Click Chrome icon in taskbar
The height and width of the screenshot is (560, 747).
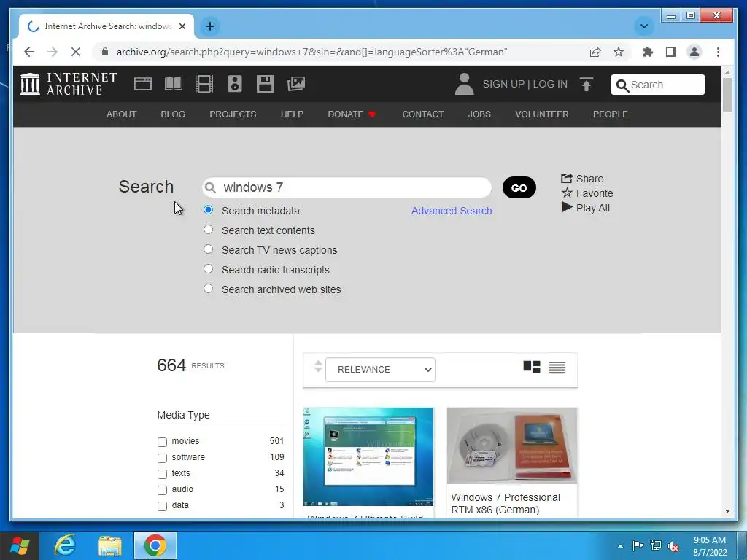coord(155,545)
